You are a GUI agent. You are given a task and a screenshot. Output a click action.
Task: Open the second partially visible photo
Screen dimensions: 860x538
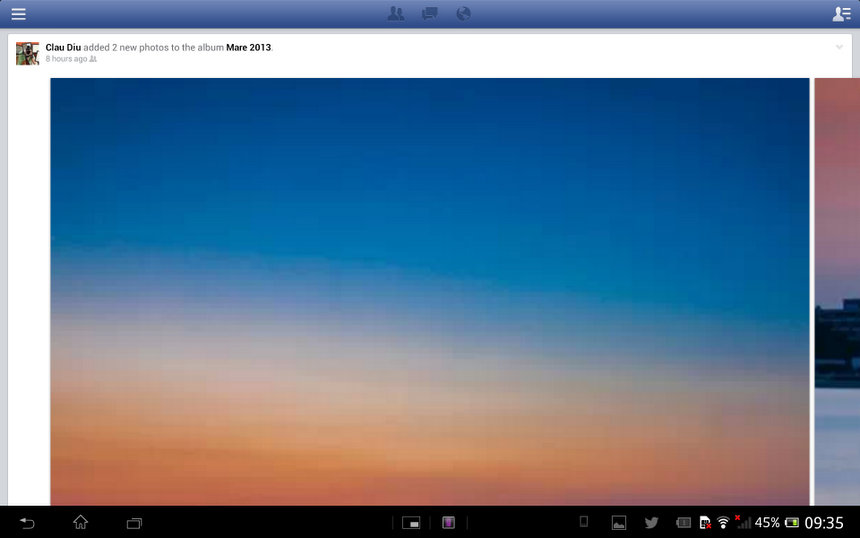click(x=837, y=291)
